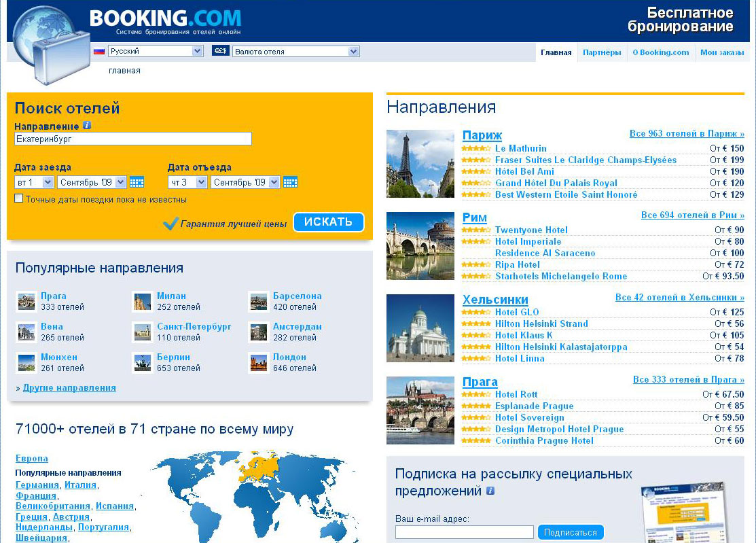This screenshot has height=543, width=756.
Task: Open the Мои заказы tab
Action: pos(722,52)
